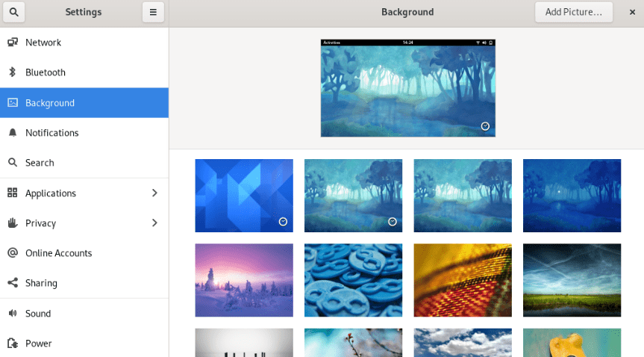Click the Applications grid icon

(13, 193)
